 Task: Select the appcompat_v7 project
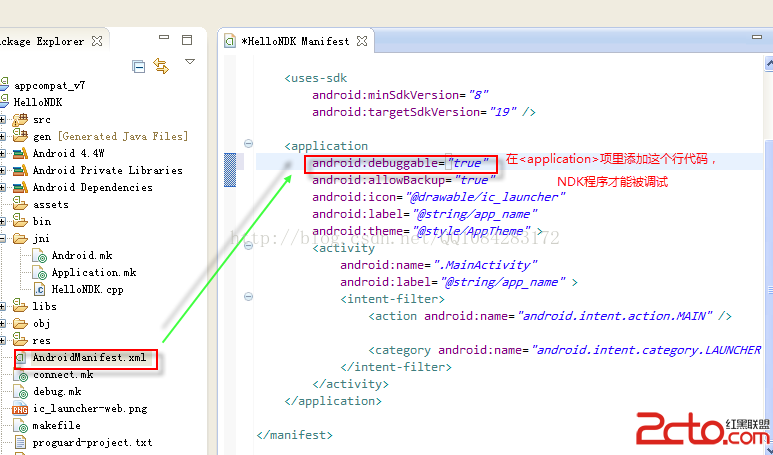click(x=49, y=85)
